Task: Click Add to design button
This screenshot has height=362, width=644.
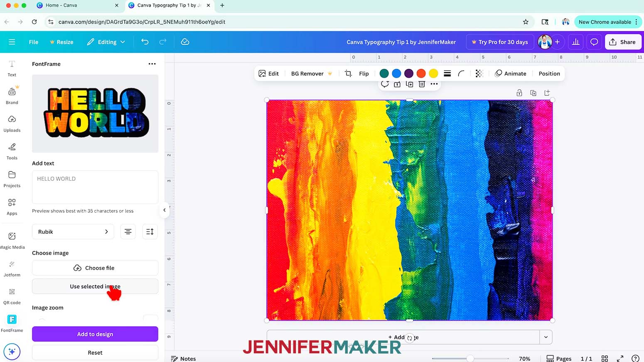Action: pyautogui.click(x=95, y=334)
